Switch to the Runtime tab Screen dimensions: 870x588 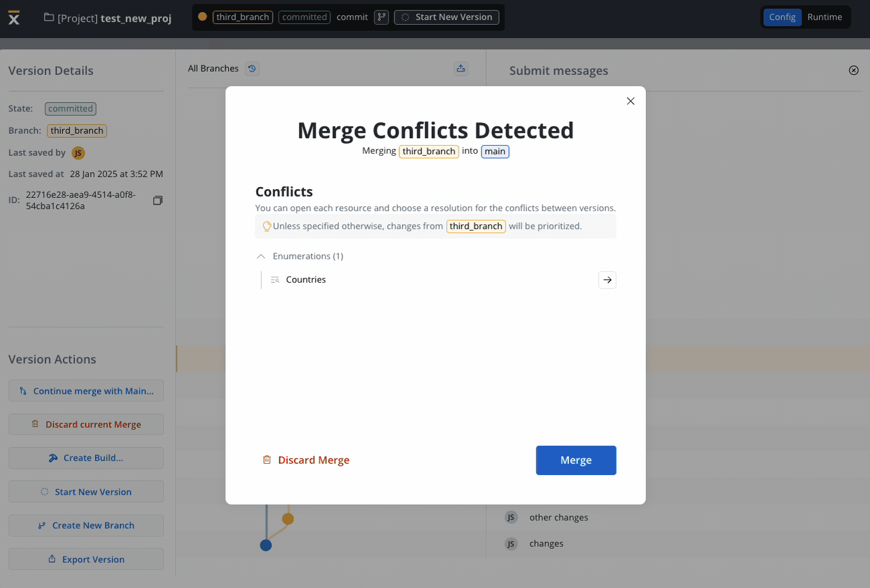pos(825,17)
